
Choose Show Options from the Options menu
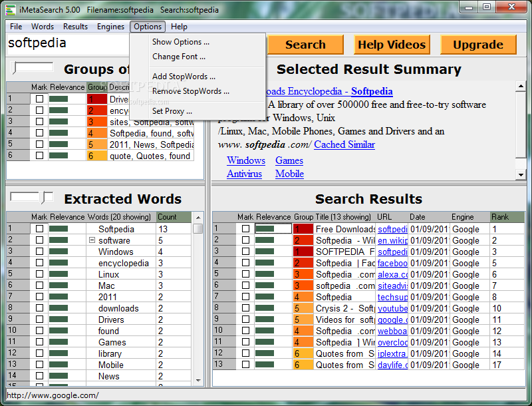pos(181,42)
